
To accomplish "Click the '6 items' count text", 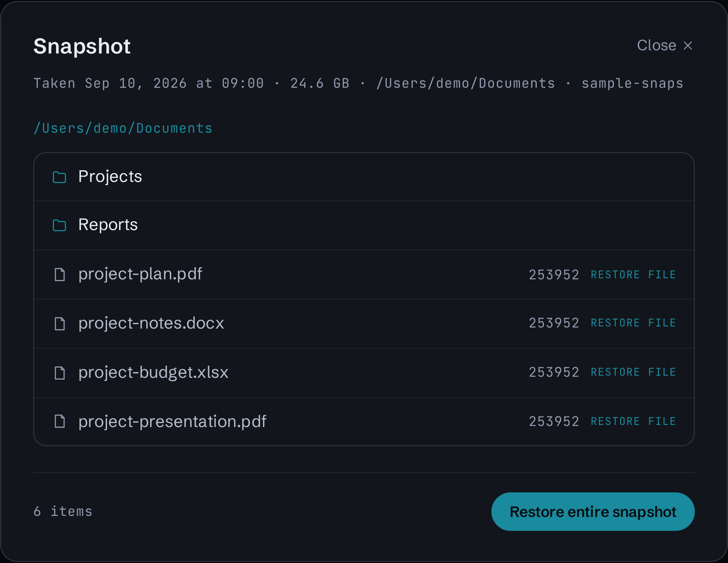I will coord(63,511).
